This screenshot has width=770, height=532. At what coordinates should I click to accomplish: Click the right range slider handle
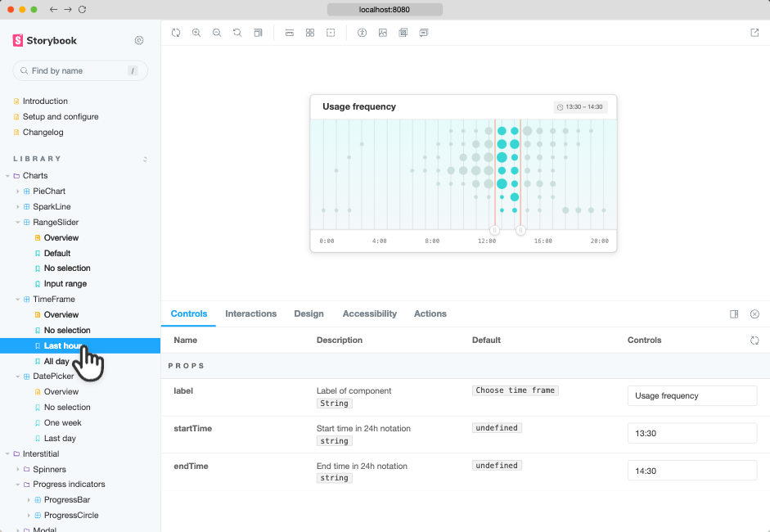pyautogui.click(x=520, y=230)
